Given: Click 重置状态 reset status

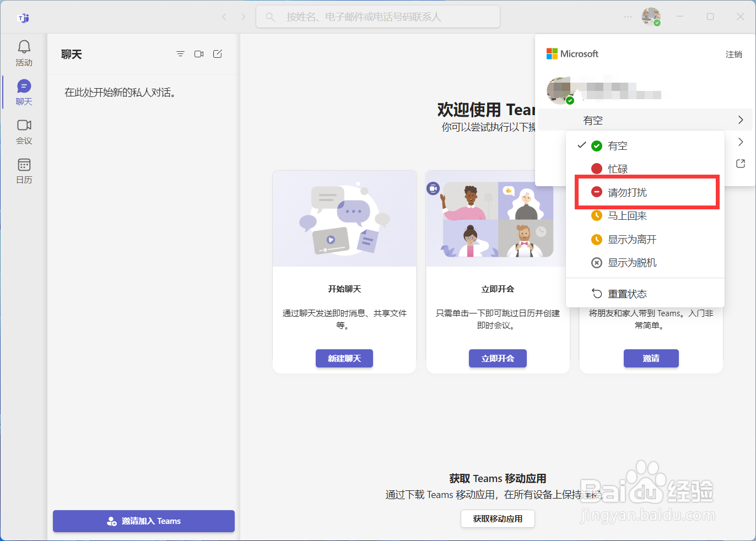Looking at the screenshot, I should click(x=645, y=294).
